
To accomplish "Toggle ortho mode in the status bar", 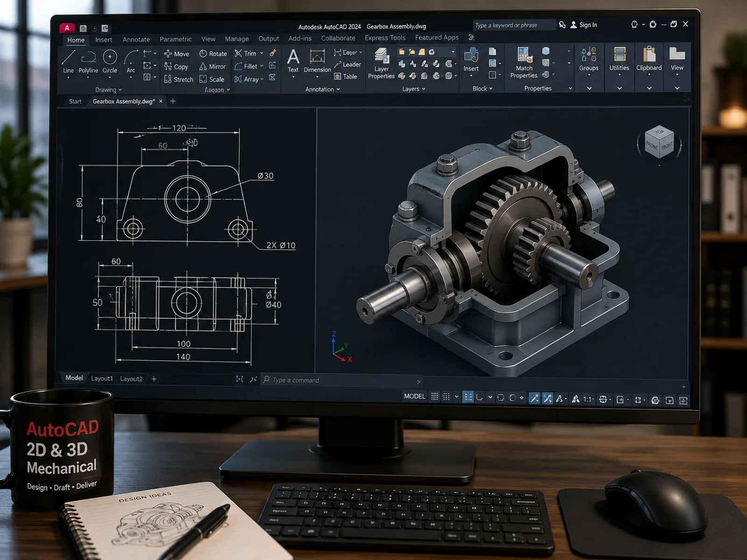I will (x=479, y=397).
